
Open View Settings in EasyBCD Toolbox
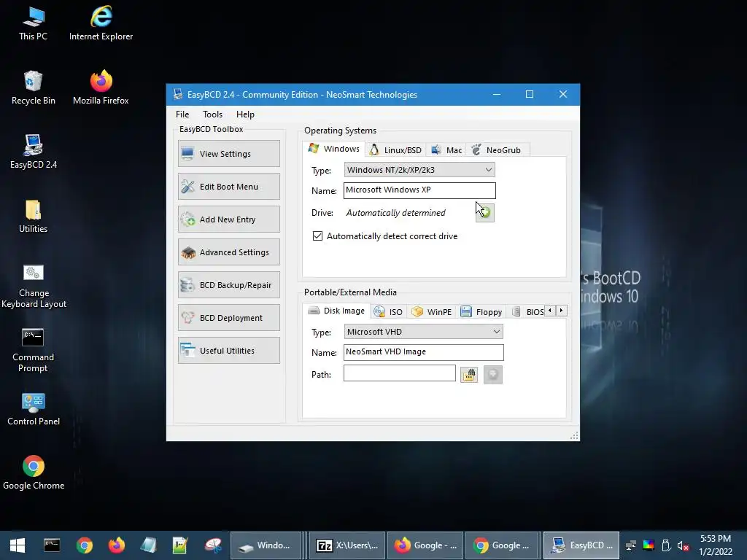click(228, 154)
